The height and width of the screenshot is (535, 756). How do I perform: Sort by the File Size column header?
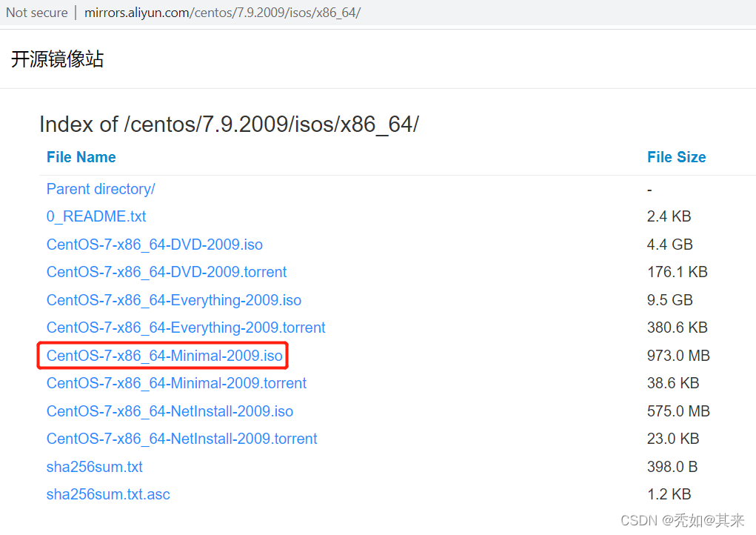pos(677,157)
